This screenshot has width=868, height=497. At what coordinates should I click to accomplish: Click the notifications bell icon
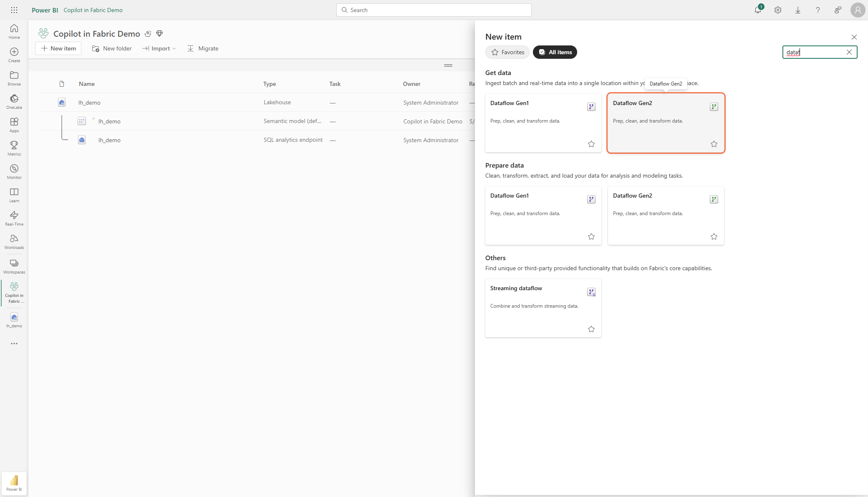click(758, 10)
